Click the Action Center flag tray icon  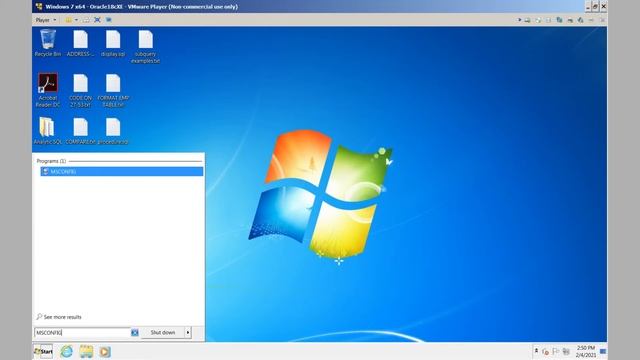556,351
